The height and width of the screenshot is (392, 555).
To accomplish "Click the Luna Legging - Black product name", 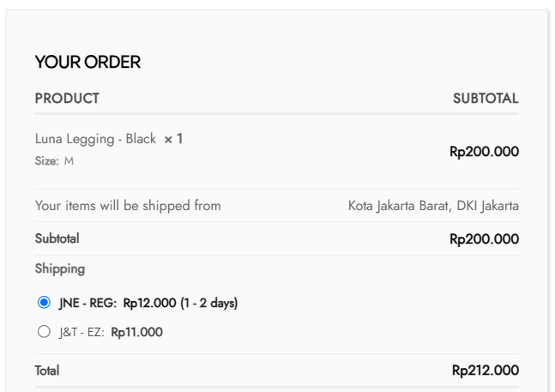I will tap(95, 139).
